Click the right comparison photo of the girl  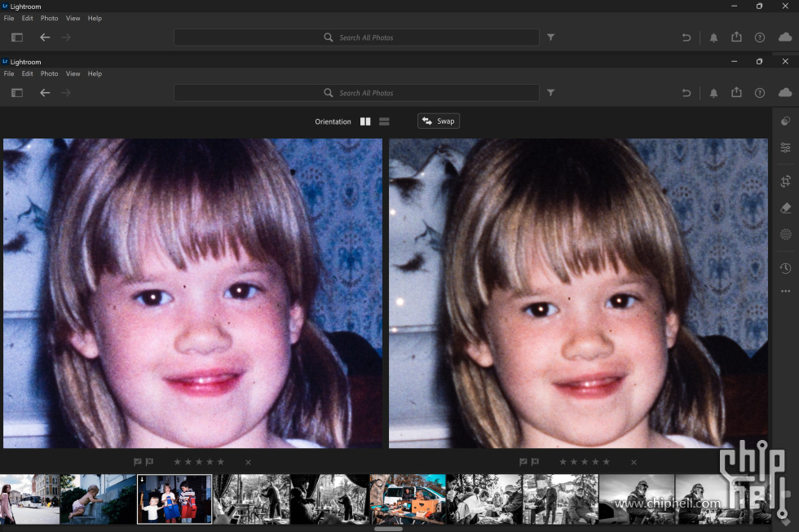pyautogui.click(x=578, y=293)
